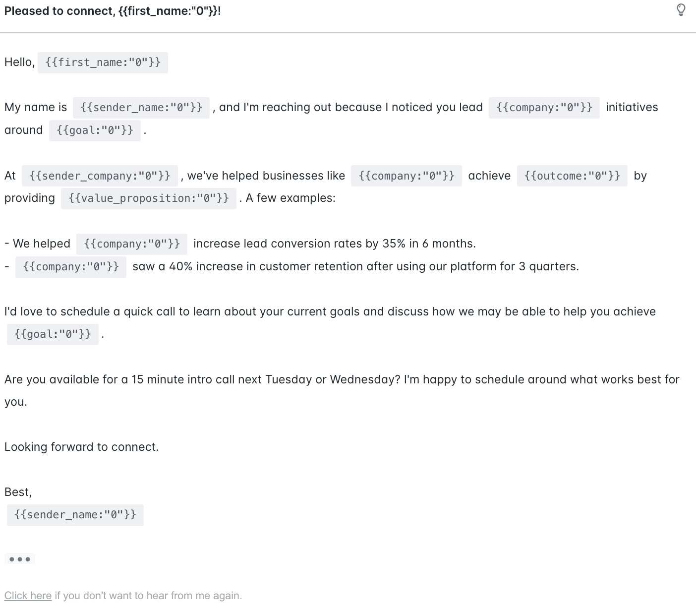Image resolution: width=696 pixels, height=616 pixels.
Task: Click the goal variable after 'help you achieve'
Action: (x=53, y=334)
